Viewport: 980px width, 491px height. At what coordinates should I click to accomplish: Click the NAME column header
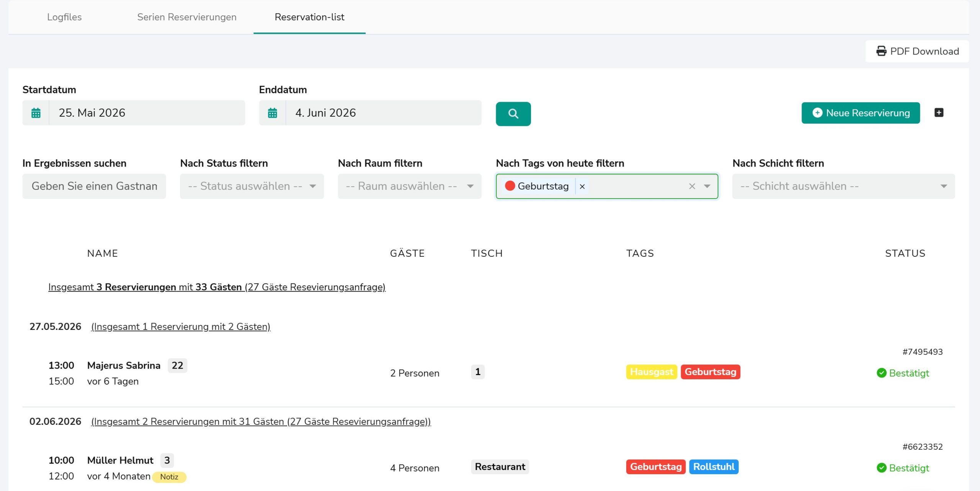coord(103,253)
